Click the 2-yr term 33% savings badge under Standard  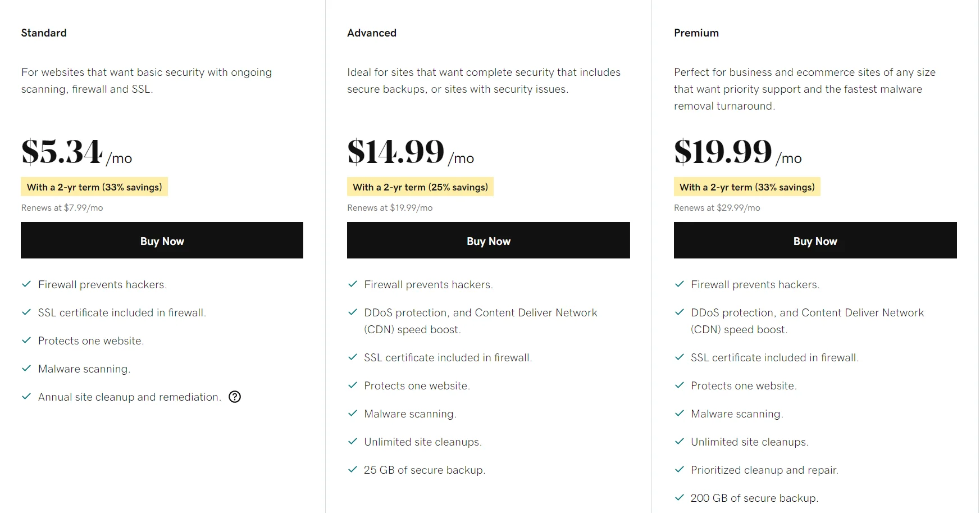click(94, 187)
